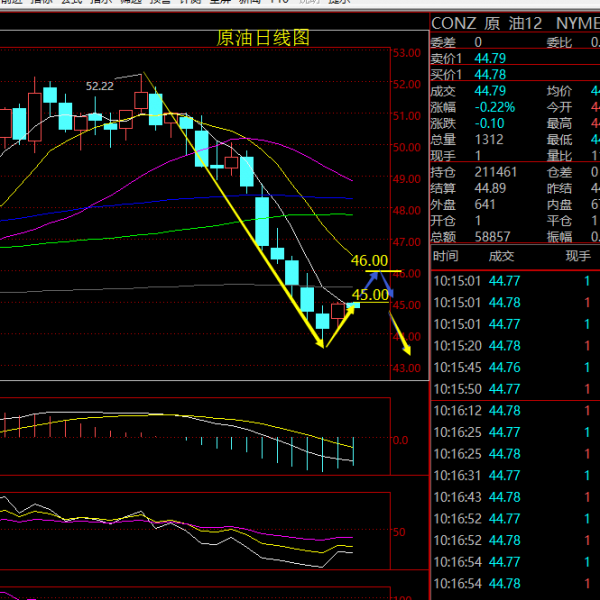Click the 卖价1 value 44.79
Screen dimensions: 600x600
490,59
